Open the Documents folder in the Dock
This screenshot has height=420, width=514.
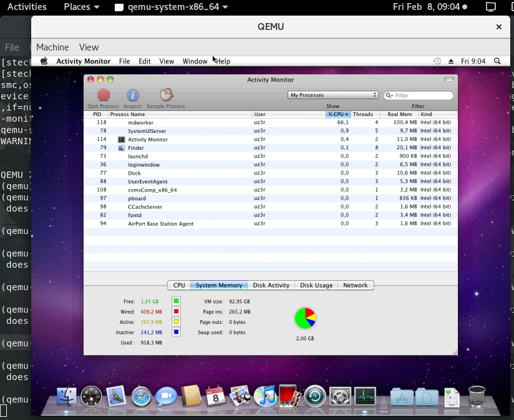427,397
